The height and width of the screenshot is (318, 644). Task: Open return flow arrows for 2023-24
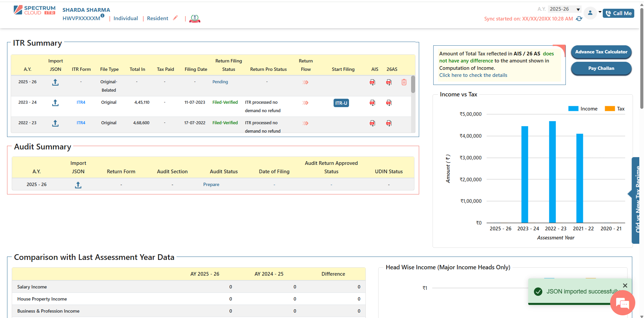305,103
